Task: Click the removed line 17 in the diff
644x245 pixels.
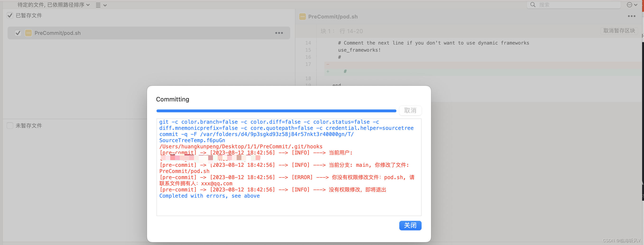Action: pos(483,64)
